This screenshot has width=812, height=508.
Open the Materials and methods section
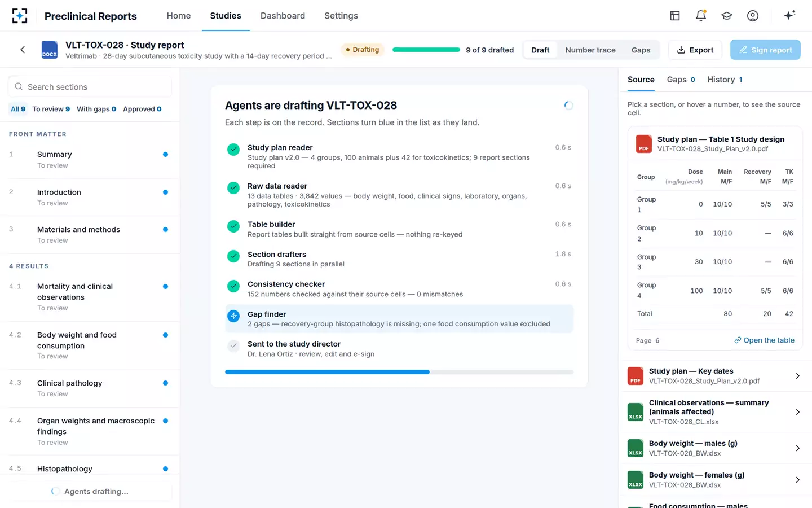pos(90,235)
